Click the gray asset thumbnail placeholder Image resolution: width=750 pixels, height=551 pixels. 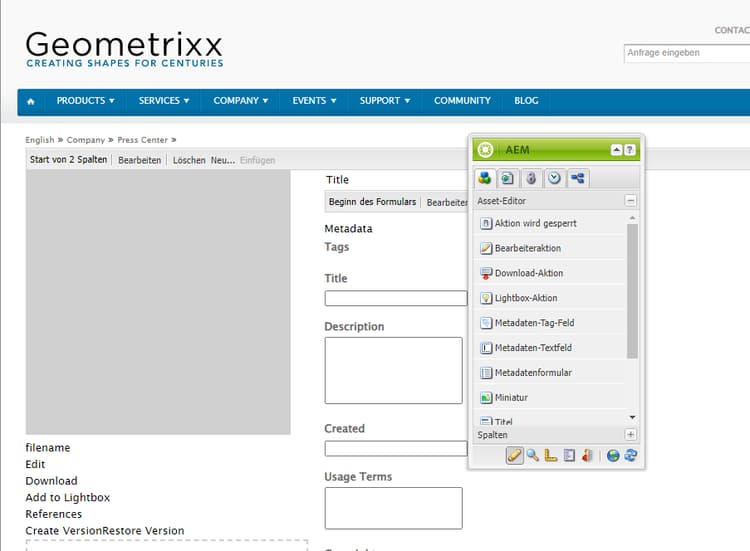(x=158, y=302)
